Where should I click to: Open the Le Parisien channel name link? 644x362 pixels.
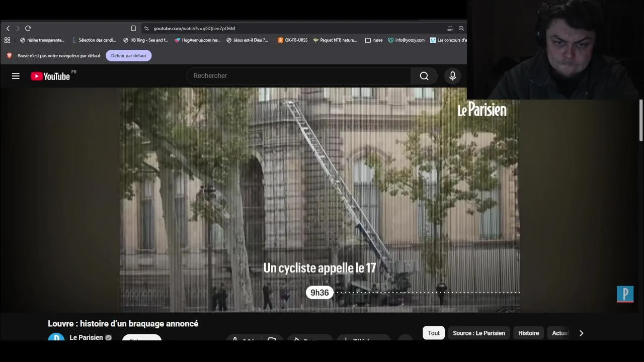coord(86,337)
